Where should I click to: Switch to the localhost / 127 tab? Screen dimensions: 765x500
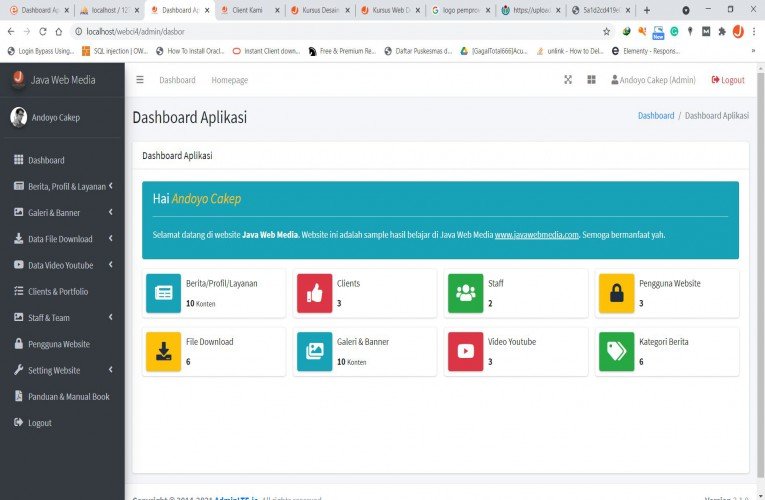(110, 10)
